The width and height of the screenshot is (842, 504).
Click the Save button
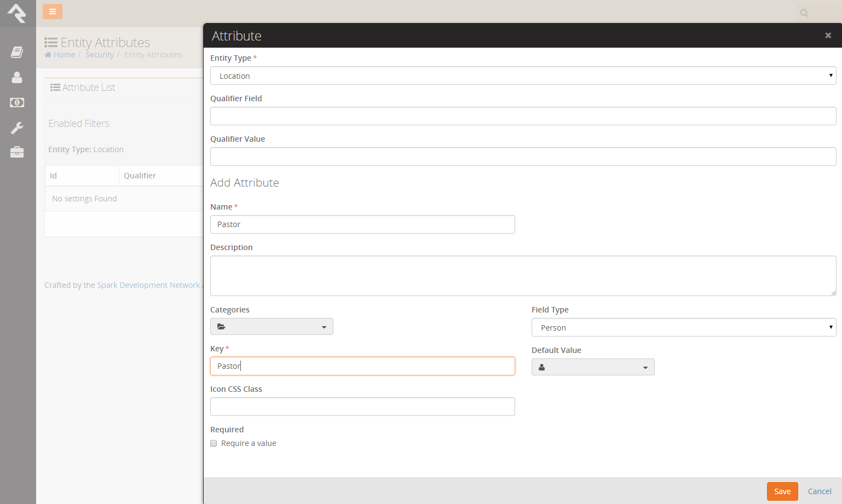point(782,491)
